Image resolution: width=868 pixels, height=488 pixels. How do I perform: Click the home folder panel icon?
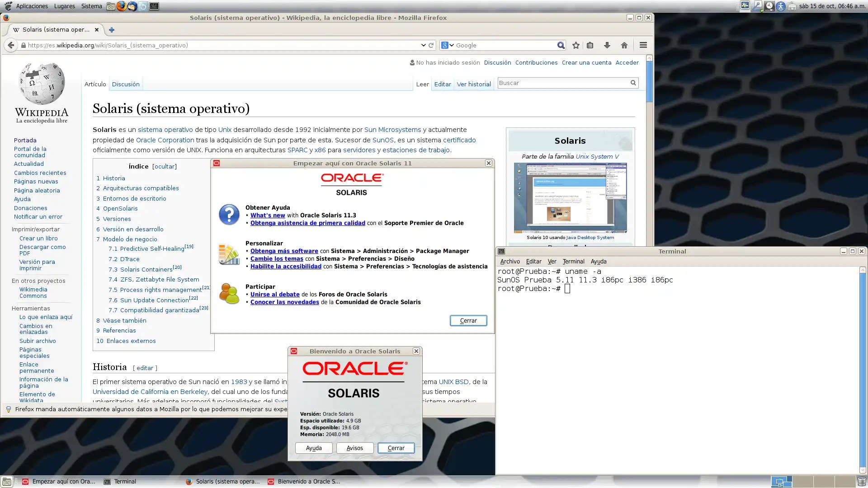coord(111,6)
